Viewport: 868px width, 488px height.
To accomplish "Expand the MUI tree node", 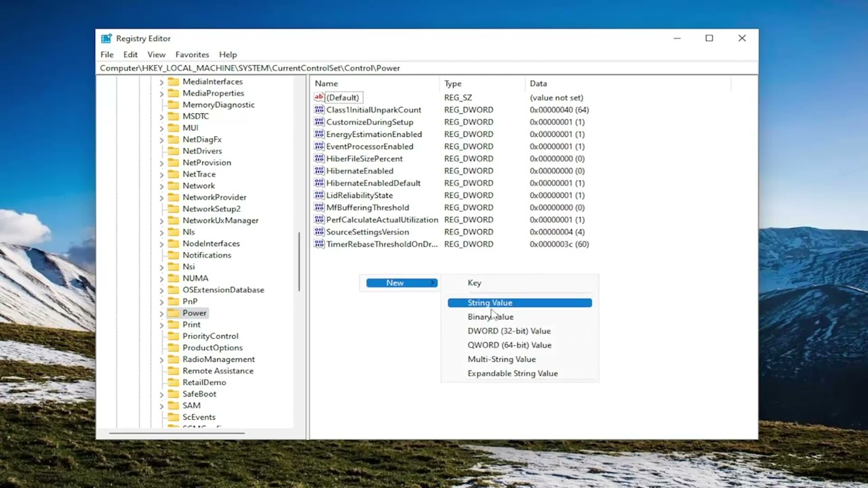I will [161, 128].
